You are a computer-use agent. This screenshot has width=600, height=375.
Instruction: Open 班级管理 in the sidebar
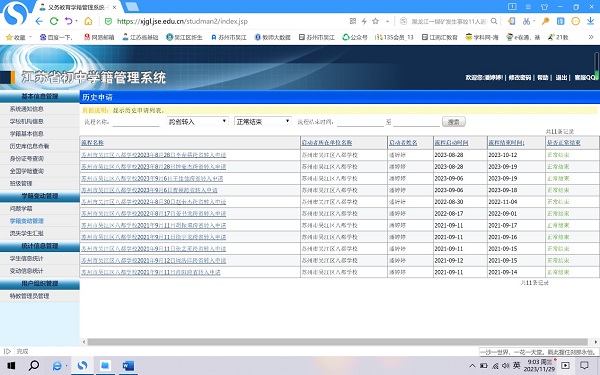21,183
